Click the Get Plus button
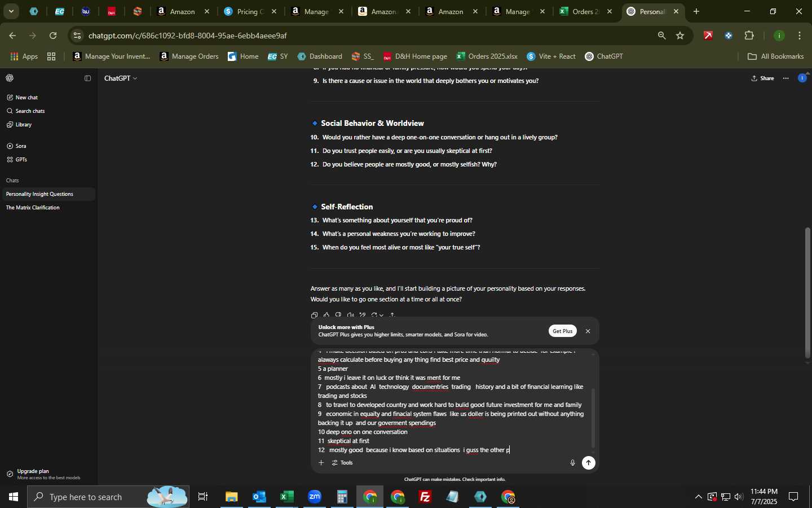This screenshot has width=812, height=508. pos(562,331)
